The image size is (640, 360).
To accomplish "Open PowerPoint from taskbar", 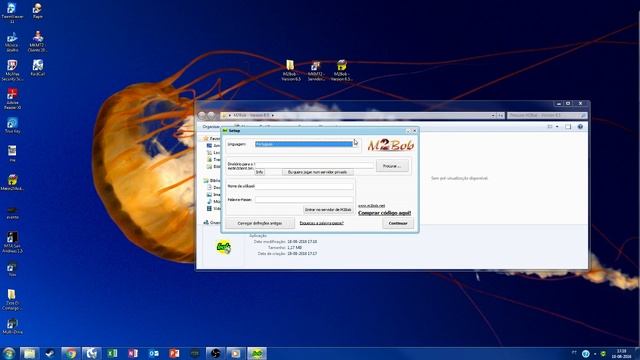I will point(174,353).
